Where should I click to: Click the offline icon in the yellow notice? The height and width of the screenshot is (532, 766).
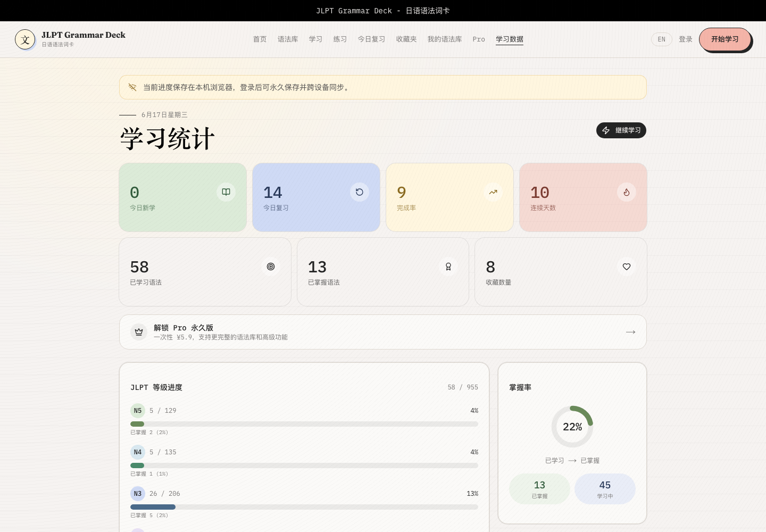pyautogui.click(x=132, y=87)
